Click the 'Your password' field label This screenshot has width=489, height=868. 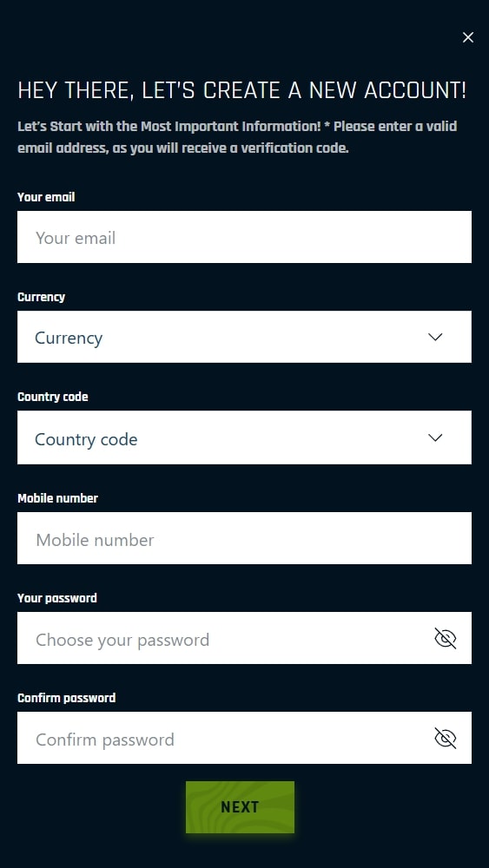point(57,598)
